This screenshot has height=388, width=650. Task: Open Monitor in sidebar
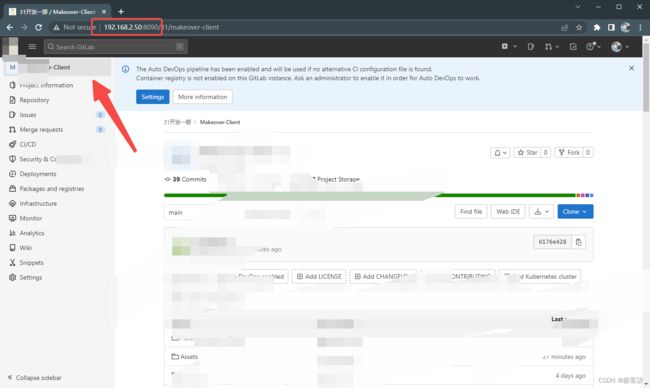(x=31, y=218)
